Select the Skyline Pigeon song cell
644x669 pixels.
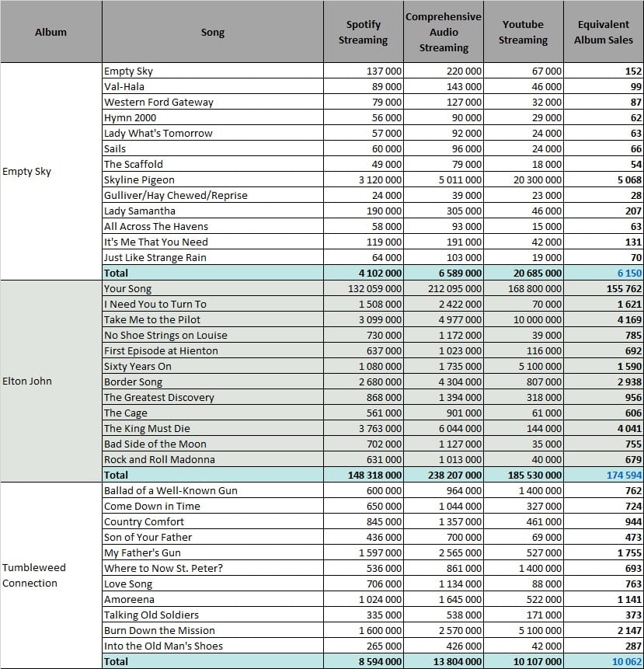[x=212, y=179]
